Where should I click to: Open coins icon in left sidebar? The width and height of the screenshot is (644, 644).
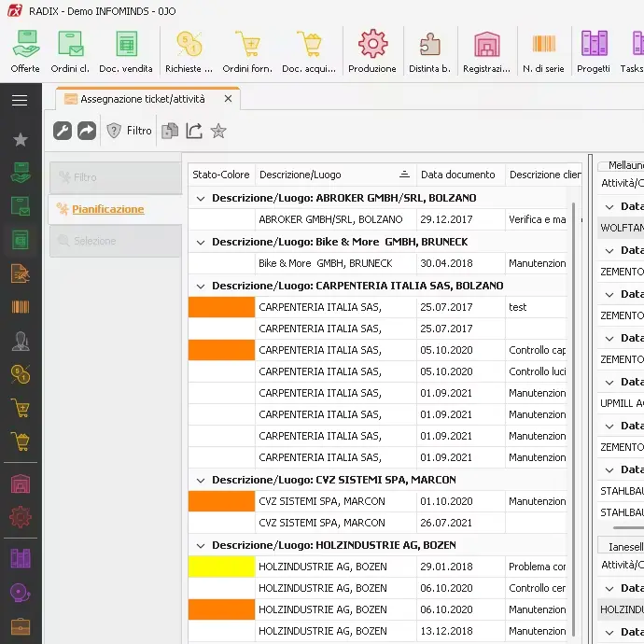click(21, 374)
